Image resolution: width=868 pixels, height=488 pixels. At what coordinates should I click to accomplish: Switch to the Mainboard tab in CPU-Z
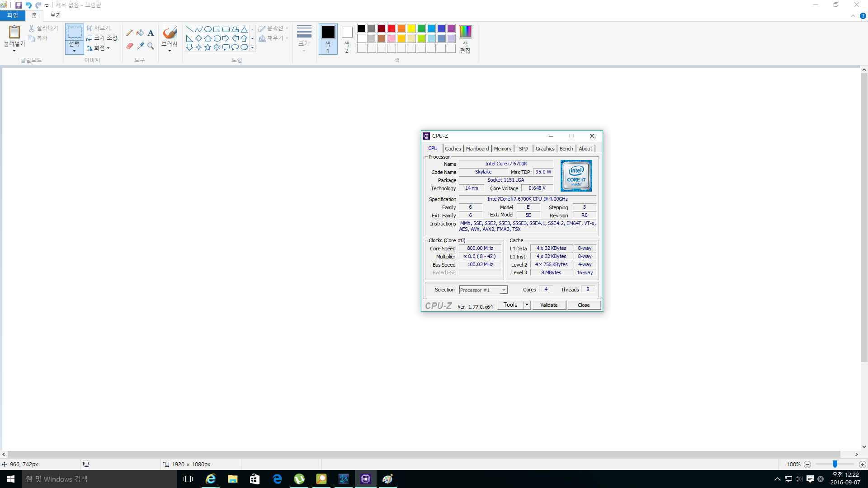tap(477, 149)
